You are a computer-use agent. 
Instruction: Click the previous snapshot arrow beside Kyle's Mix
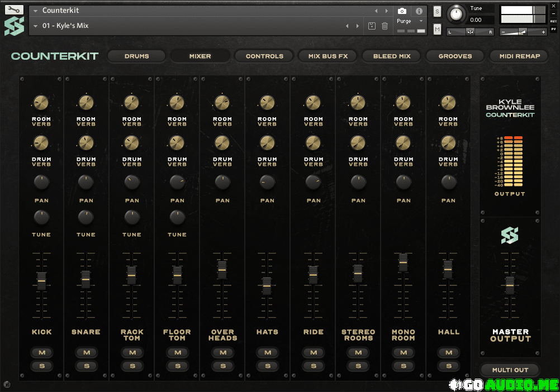pos(347,26)
